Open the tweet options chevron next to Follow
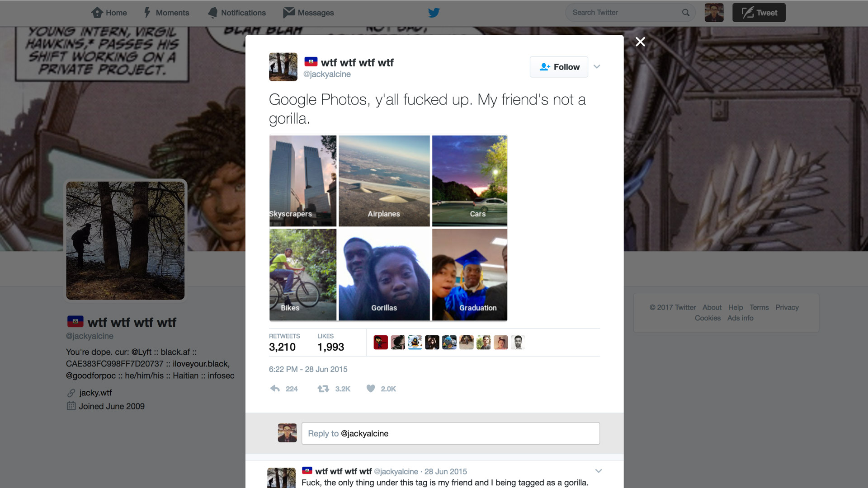This screenshot has height=488, width=868. tap(597, 66)
